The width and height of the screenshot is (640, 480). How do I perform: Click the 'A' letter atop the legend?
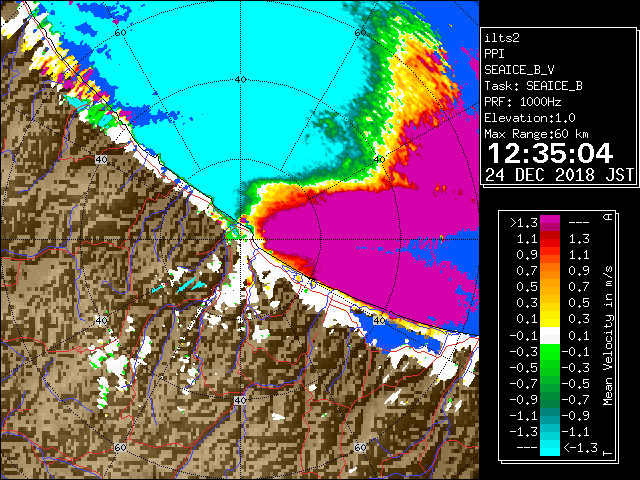(x=609, y=216)
